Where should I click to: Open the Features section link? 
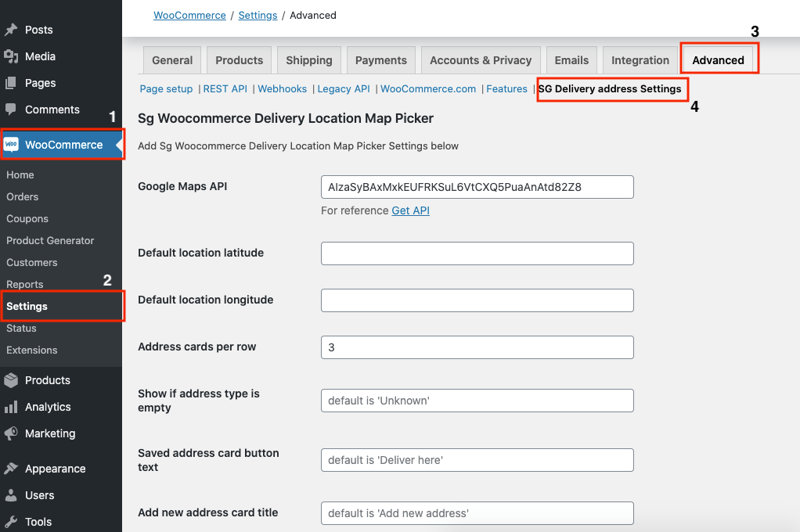pos(506,88)
